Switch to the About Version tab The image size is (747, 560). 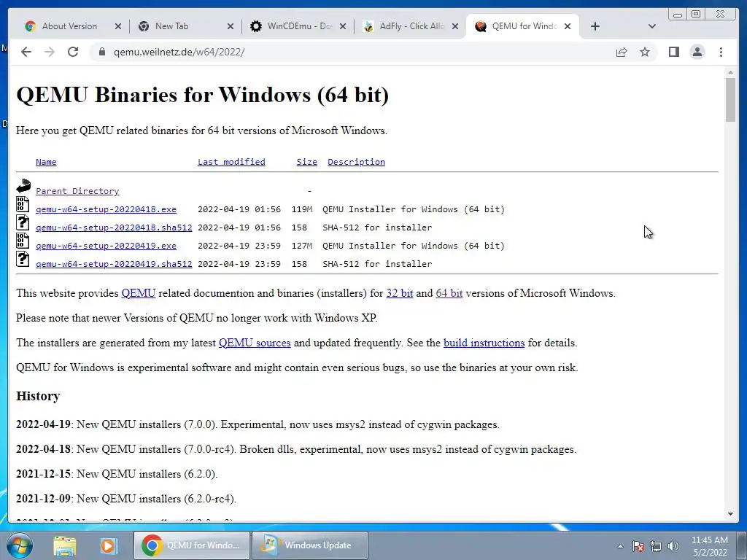(x=69, y=26)
